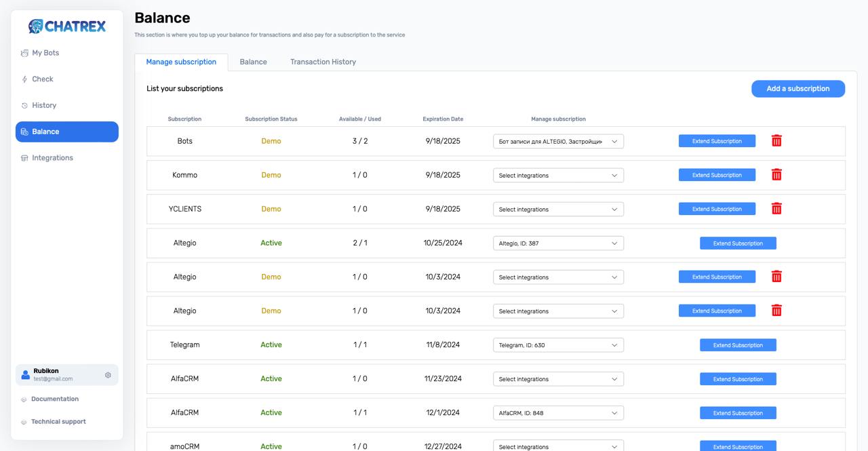Extend the Bots subscription
Viewport: 868px width, 451px height.
[717, 141]
